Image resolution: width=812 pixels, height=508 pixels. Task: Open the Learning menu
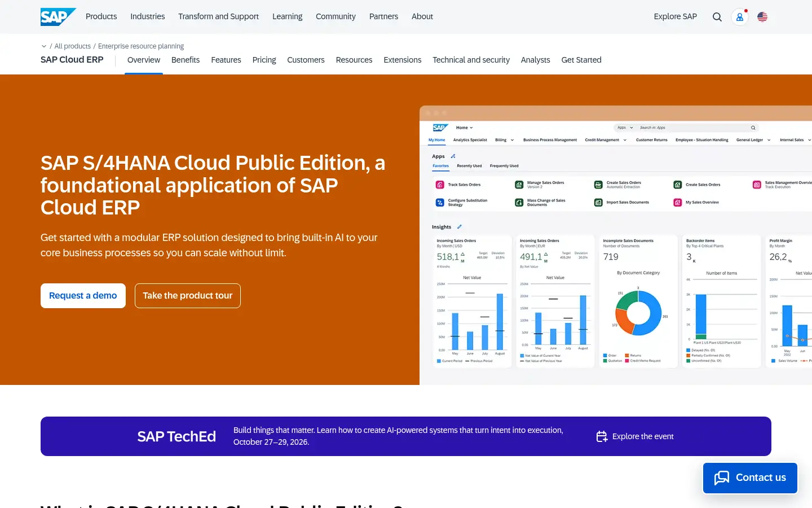pos(288,16)
